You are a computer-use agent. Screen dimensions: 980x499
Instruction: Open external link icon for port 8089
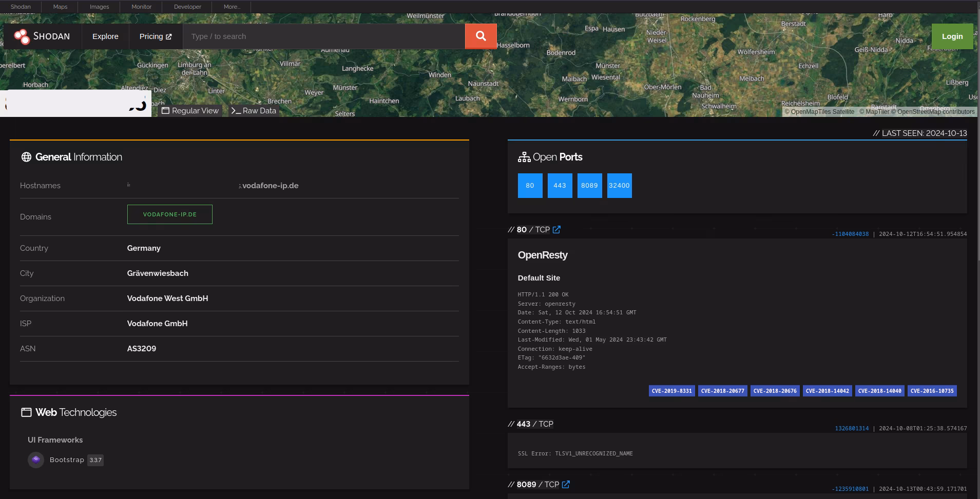tap(566, 485)
